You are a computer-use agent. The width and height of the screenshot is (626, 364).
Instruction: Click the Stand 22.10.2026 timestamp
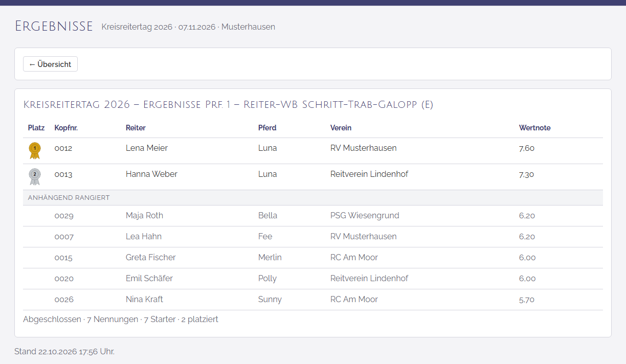tap(64, 352)
